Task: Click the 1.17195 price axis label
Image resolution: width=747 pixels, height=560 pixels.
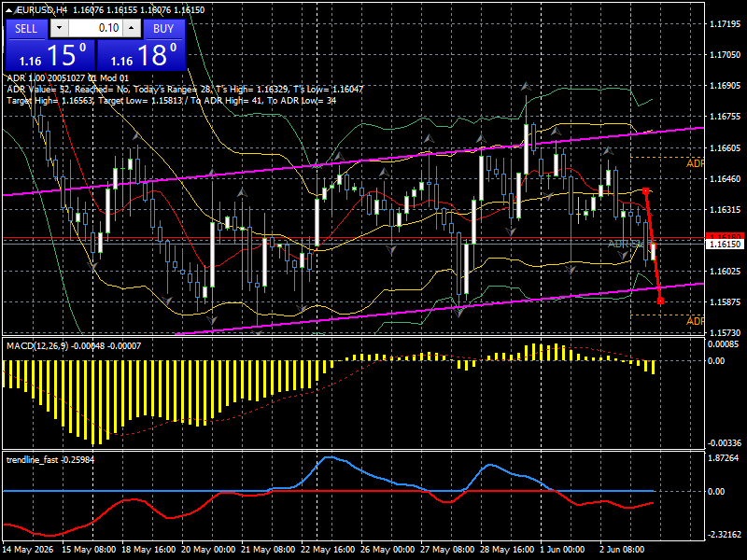Action: [725, 24]
